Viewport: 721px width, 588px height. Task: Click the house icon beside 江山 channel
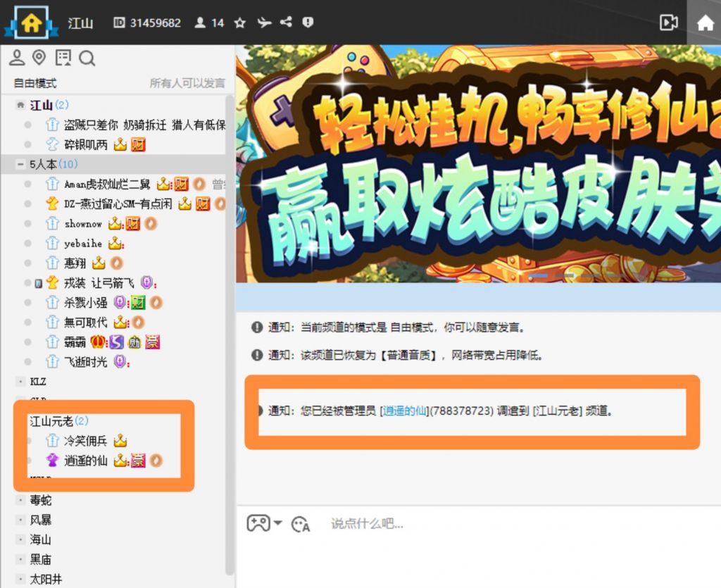20,105
